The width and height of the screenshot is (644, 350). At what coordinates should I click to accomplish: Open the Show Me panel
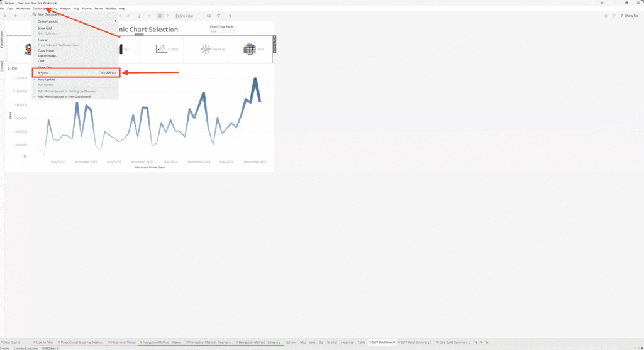click(x=630, y=16)
